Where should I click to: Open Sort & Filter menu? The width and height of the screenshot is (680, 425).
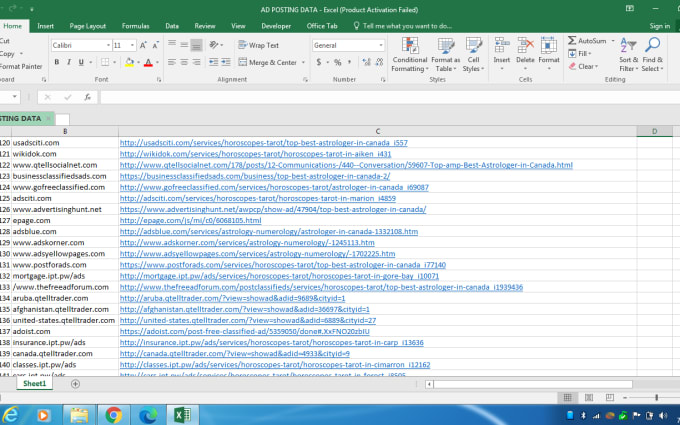pyautogui.click(x=628, y=55)
